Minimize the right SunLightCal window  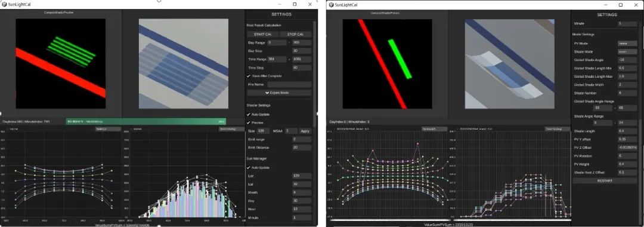[606, 5]
